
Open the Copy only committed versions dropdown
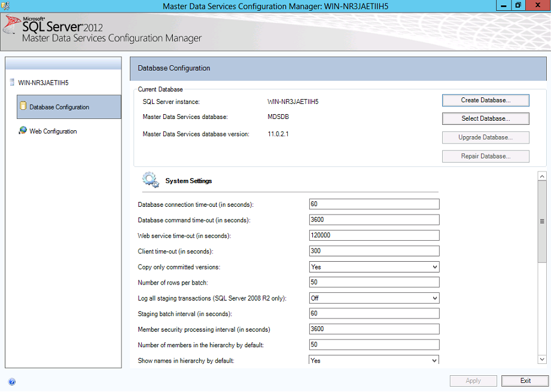[375, 267]
